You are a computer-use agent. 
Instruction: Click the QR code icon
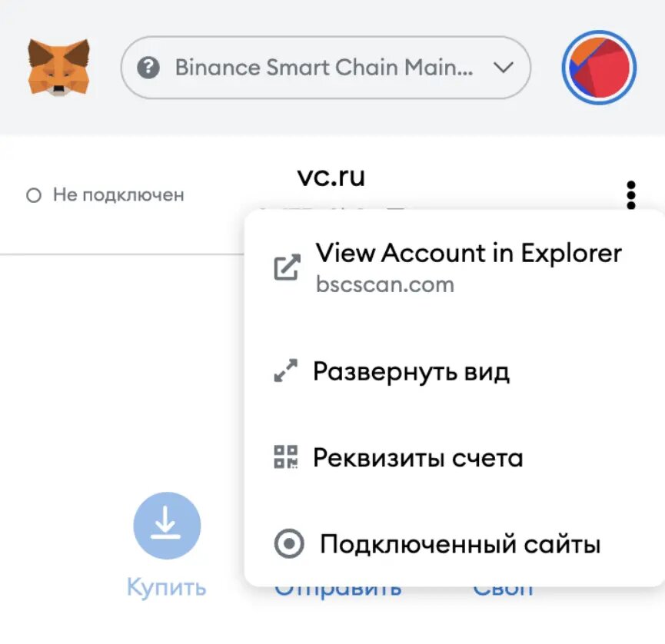pyautogui.click(x=286, y=458)
